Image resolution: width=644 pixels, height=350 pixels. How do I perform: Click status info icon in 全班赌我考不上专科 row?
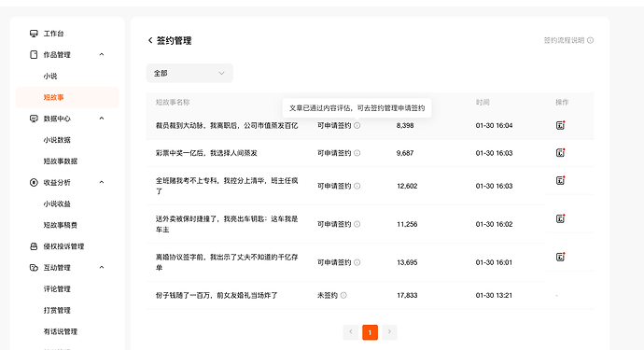357,186
